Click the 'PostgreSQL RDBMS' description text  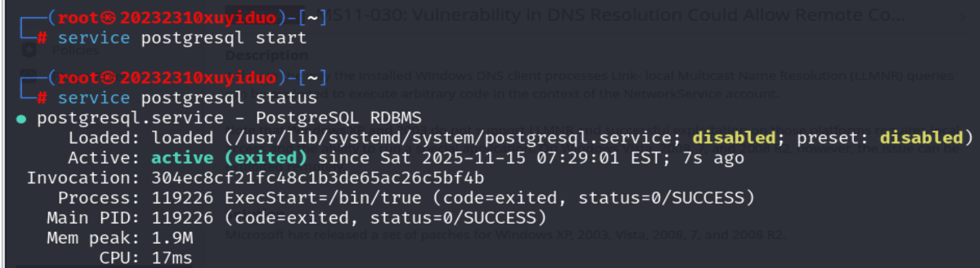(338, 118)
